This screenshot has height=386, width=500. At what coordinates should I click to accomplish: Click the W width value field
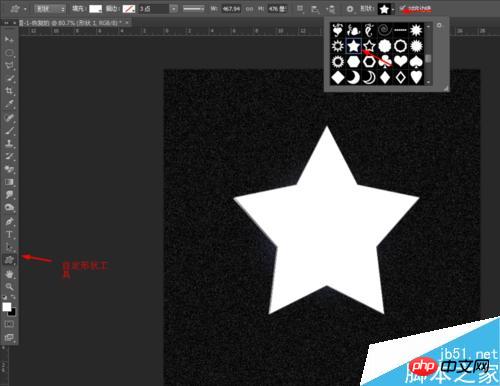point(231,9)
